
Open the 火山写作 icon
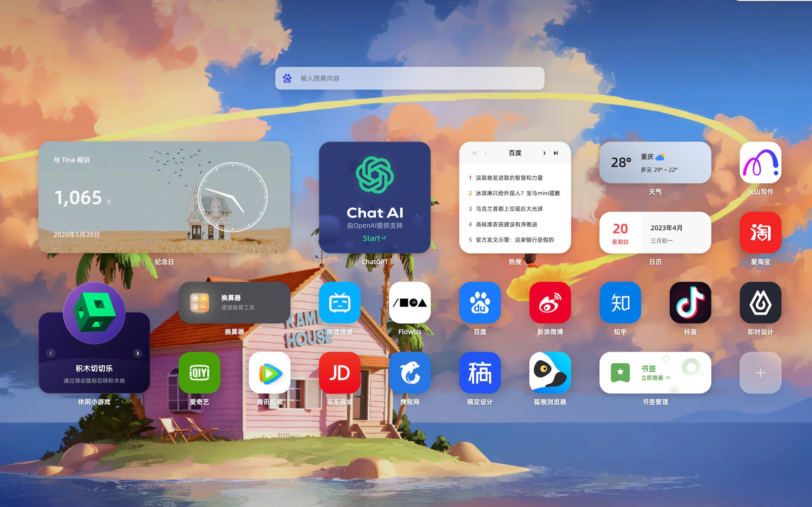(x=760, y=162)
